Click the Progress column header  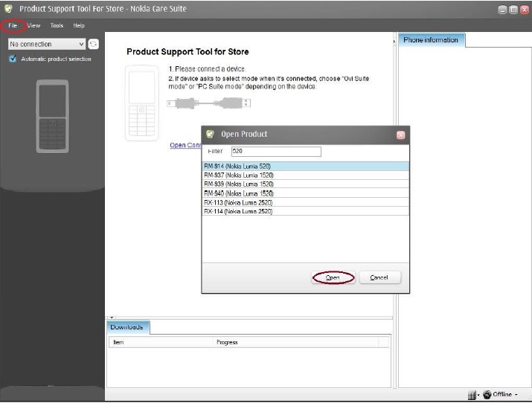click(295, 342)
